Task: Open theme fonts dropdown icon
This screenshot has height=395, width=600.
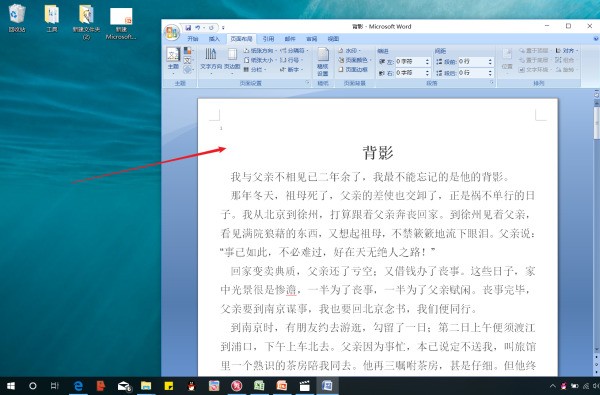Action: click(x=188, y=60)
